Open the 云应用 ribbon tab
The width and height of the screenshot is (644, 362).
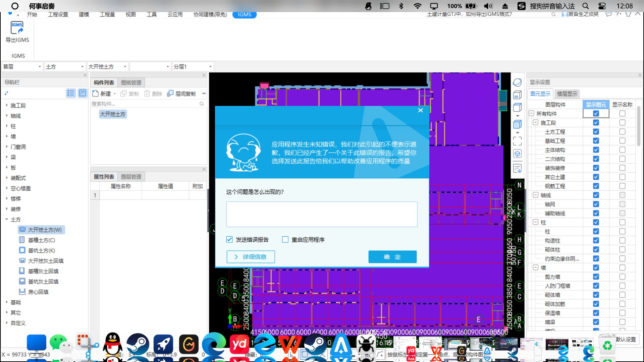(175, 14)
